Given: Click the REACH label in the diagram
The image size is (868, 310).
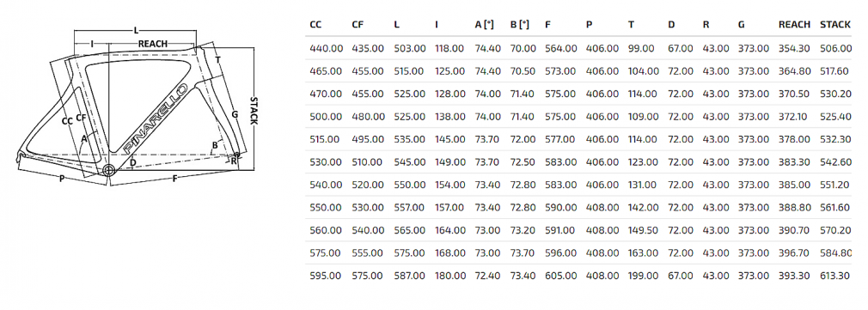Looking at the screenshot, I should 153,44.
